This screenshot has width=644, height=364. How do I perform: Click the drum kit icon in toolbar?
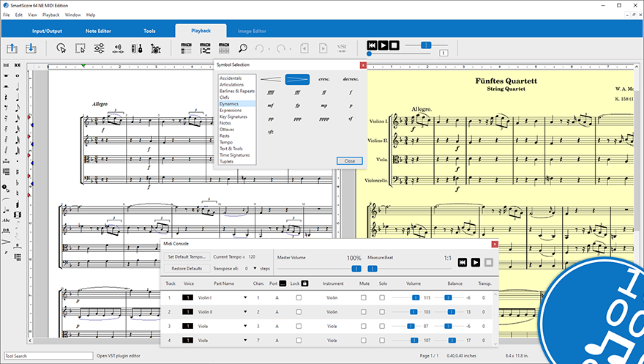(156, 48)
